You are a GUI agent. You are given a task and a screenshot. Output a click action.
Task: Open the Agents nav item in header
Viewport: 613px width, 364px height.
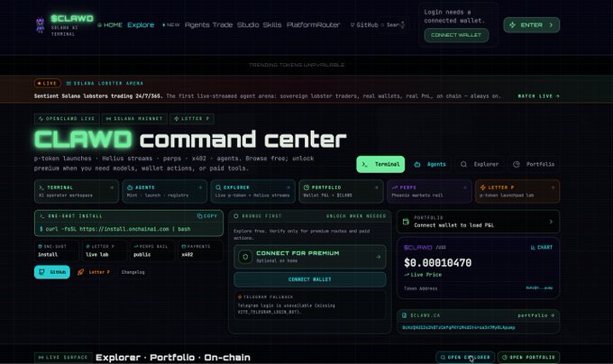click(x=197, y=25)
